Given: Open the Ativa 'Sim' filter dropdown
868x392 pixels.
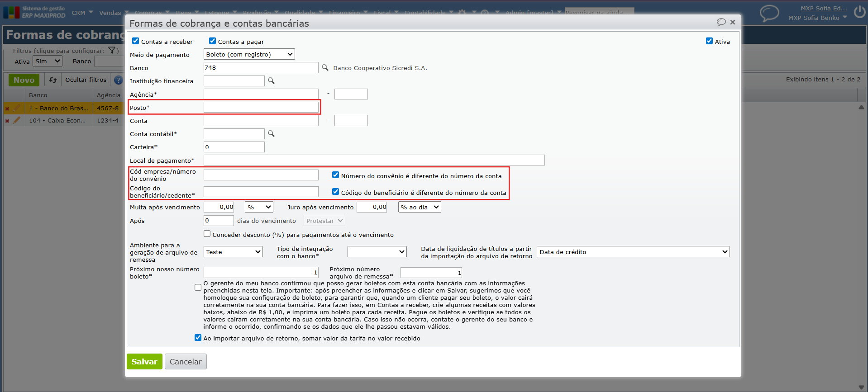Looking at the screenshot, I should 48,61.
